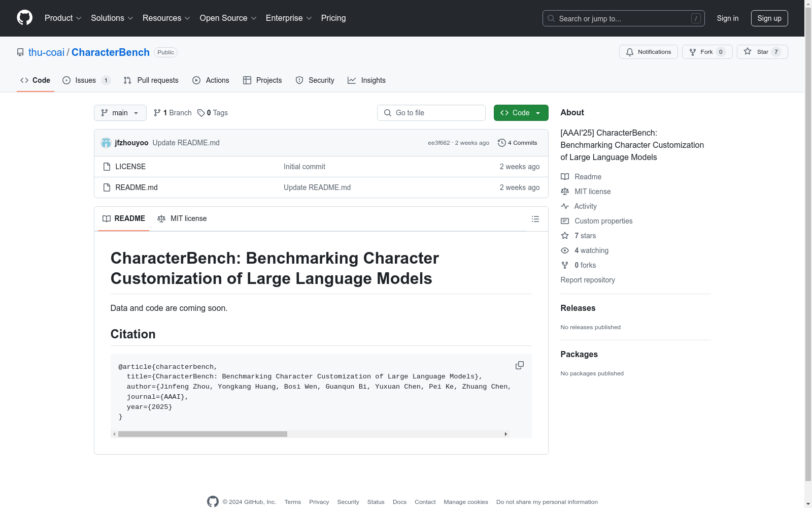Open the Report repository link

pyautogui.click(x=588, y=280)
